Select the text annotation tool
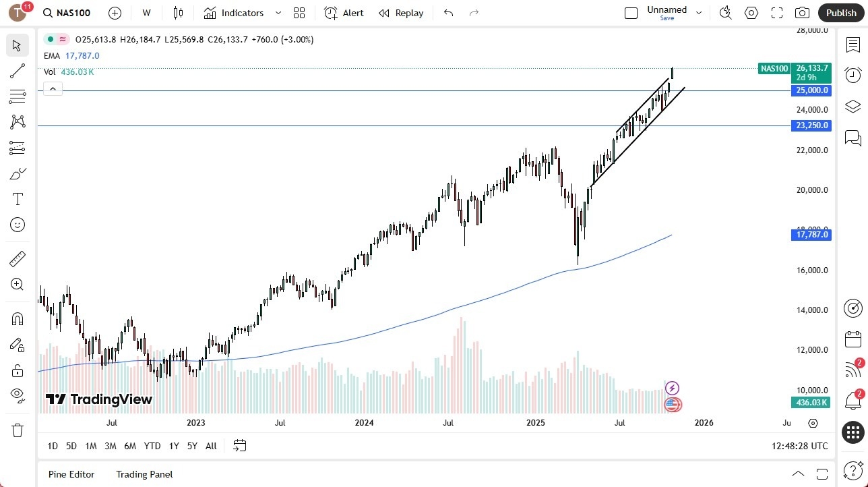868x487 pixels. (18, 198)
